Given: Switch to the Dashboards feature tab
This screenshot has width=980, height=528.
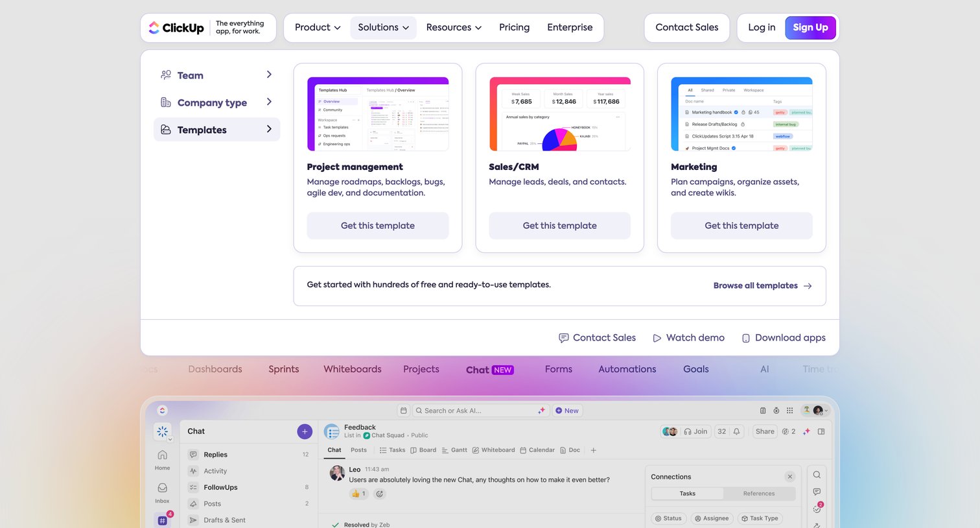Looking at the screenshot, I should point(215,369).
